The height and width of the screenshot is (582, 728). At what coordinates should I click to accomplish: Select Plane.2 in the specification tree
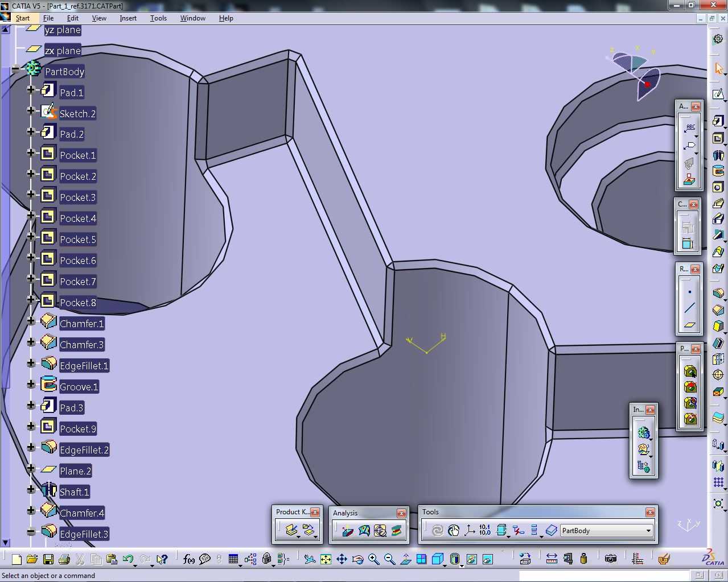(75, 471)
